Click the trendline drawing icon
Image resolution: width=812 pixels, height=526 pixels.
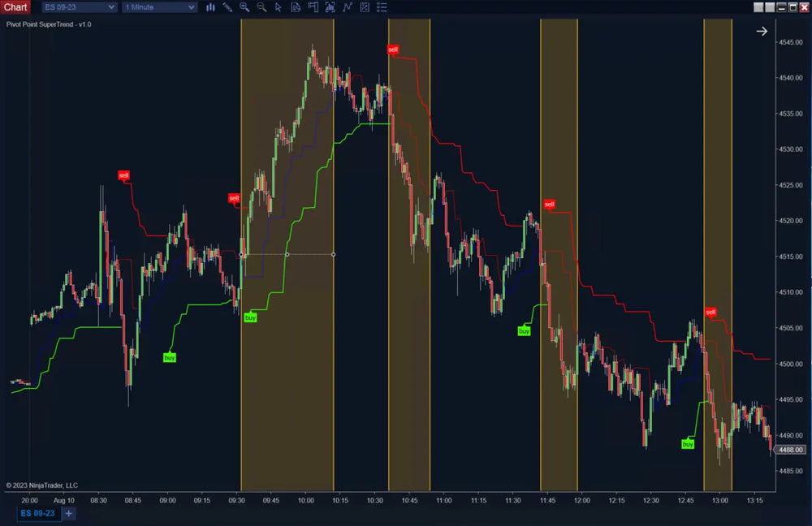click(348, 7)
